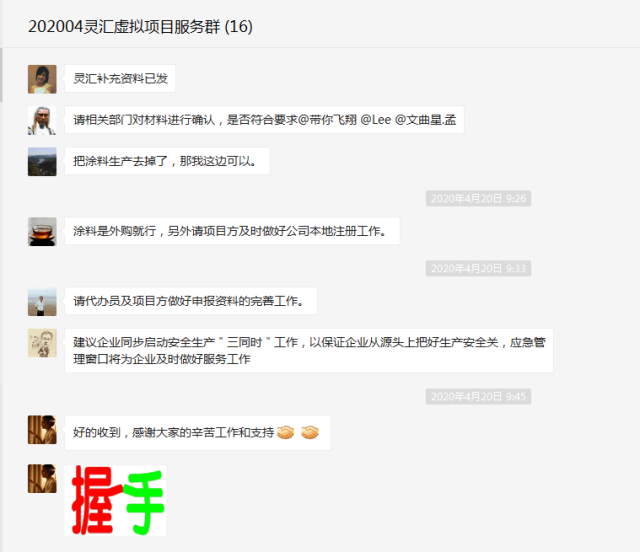The width and height of the screenshot is (640, 552).
Task: Click the white-haired elder avatar
Action: [x=42, y=120]
